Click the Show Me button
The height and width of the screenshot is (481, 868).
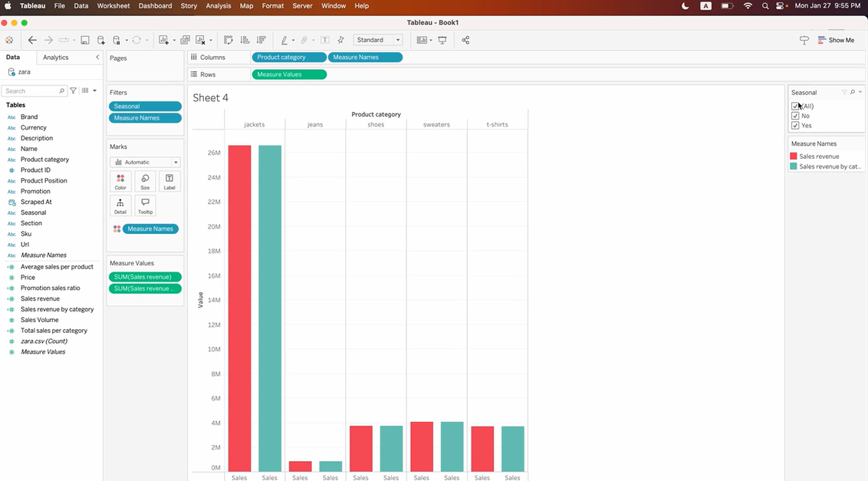836,40
